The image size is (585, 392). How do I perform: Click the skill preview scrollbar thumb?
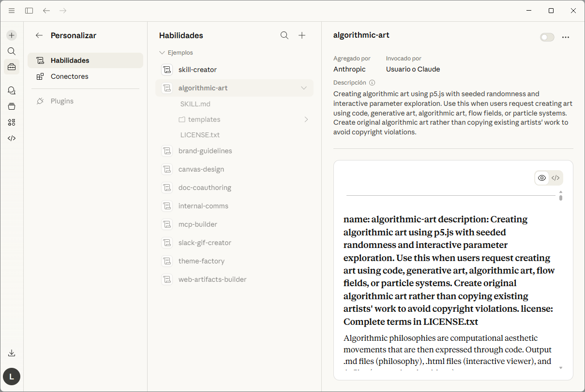click(x=561, y=197)
